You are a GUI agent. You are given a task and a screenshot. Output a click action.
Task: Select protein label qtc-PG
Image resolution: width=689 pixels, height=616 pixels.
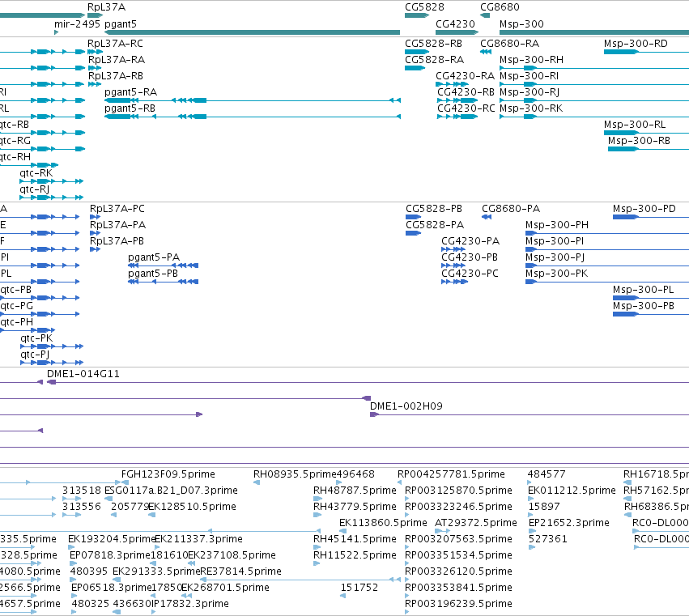pos(16,306)
